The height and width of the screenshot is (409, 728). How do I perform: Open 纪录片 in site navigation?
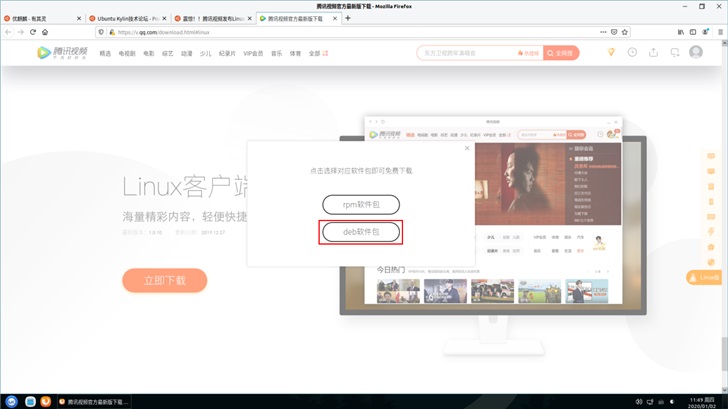point(227,53)
